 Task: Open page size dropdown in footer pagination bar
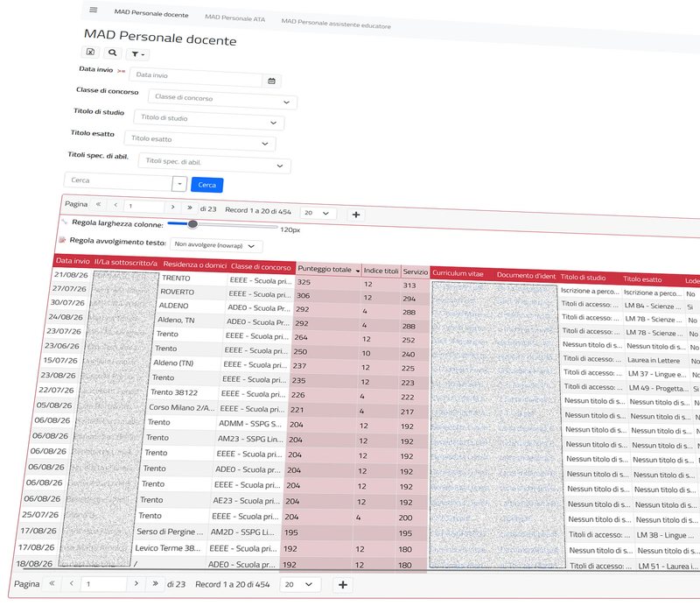pos(300,585)
